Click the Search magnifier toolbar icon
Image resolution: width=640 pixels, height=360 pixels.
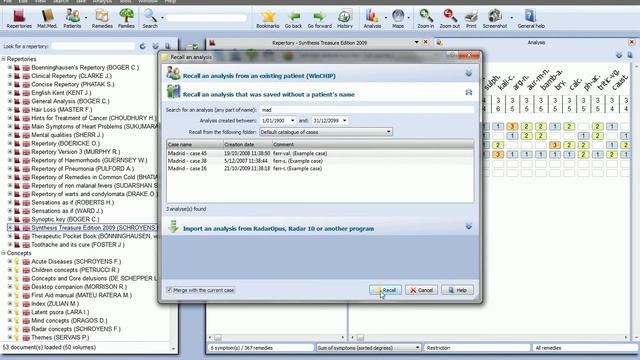click(150, 18)
